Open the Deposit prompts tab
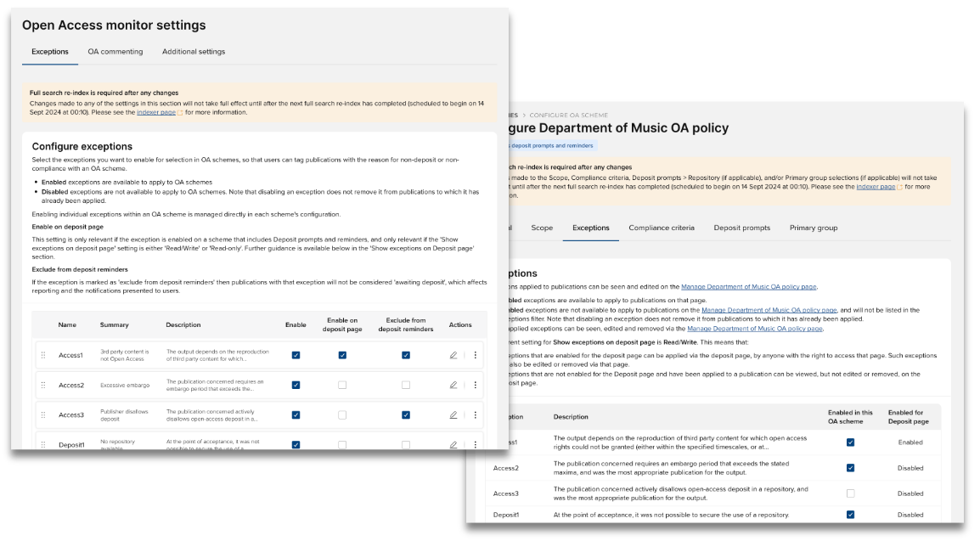The image size is (980, 541). pyautogui.click(x=741, y=228)
